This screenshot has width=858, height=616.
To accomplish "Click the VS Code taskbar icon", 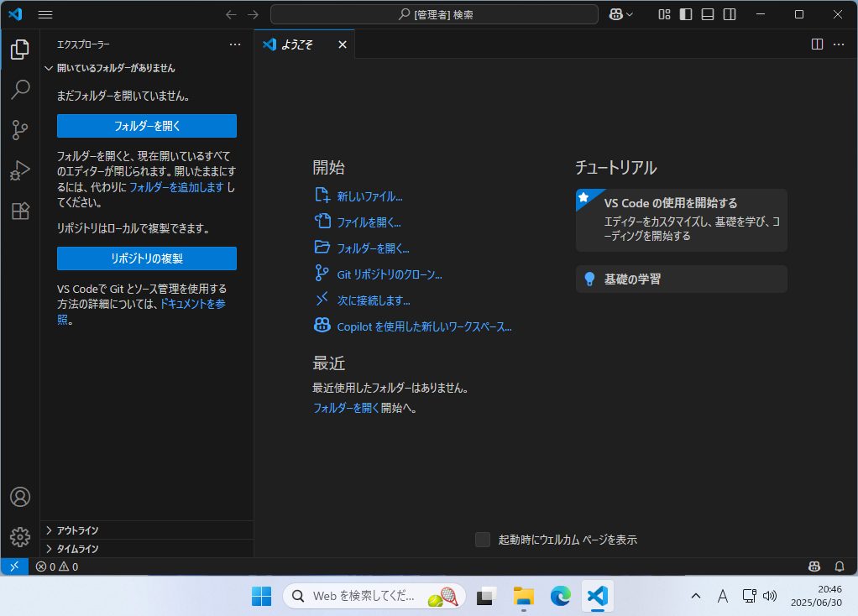I will pyautogui.click(x=598, y=596).
